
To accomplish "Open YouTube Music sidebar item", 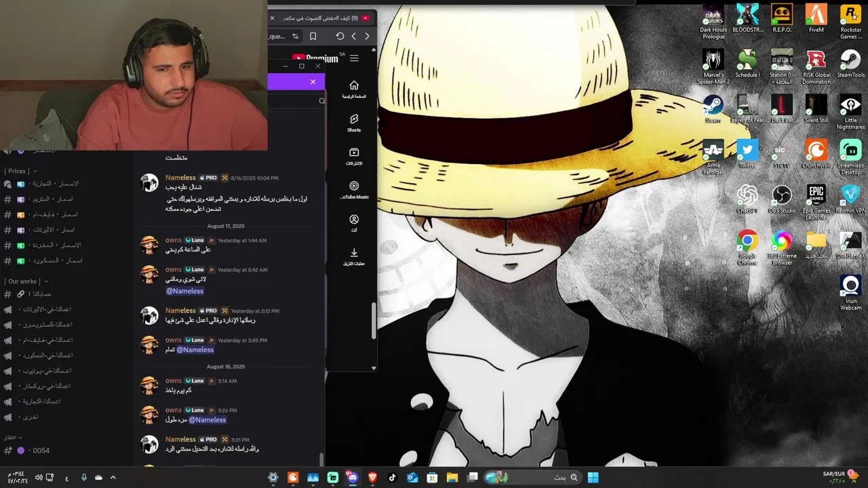I will [x=353, y=190].
